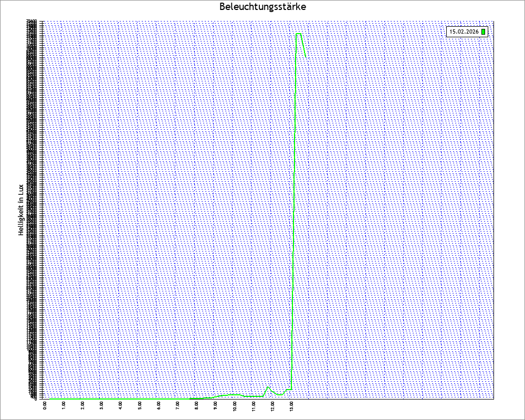Screen dimensions: 525x420
Task: Click the 9.00 x-axis tick label
Action: pyautogui.click(x=215, y=406)
